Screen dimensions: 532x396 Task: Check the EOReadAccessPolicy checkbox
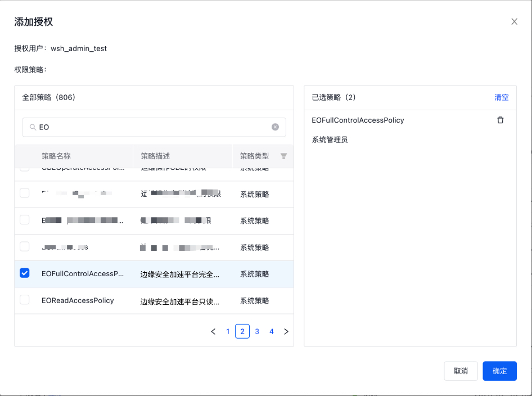[24, 300]
